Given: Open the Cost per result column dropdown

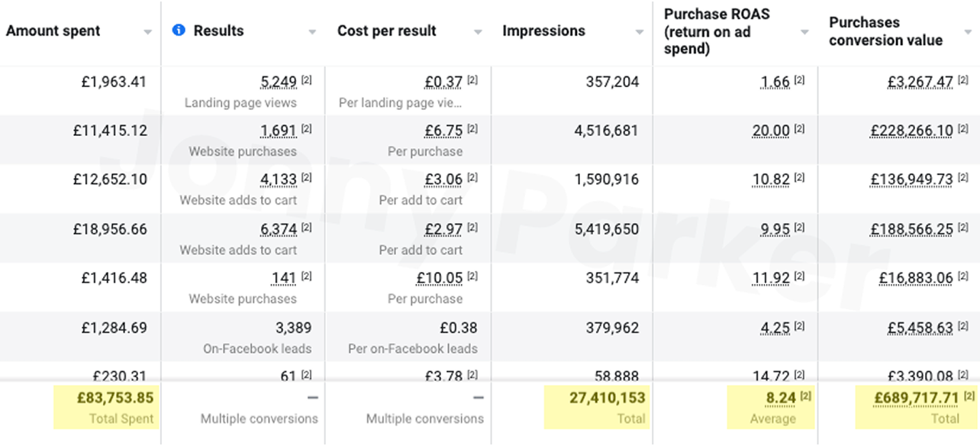Looking at the screenshot, I should 478,32.
